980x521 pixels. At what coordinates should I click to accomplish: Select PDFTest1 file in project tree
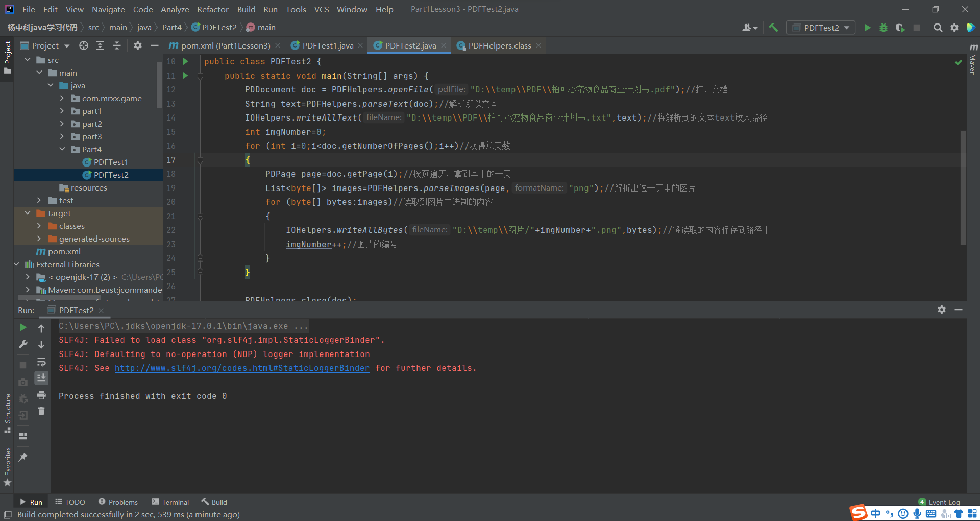pyautogui.click(x=111, y=162)
